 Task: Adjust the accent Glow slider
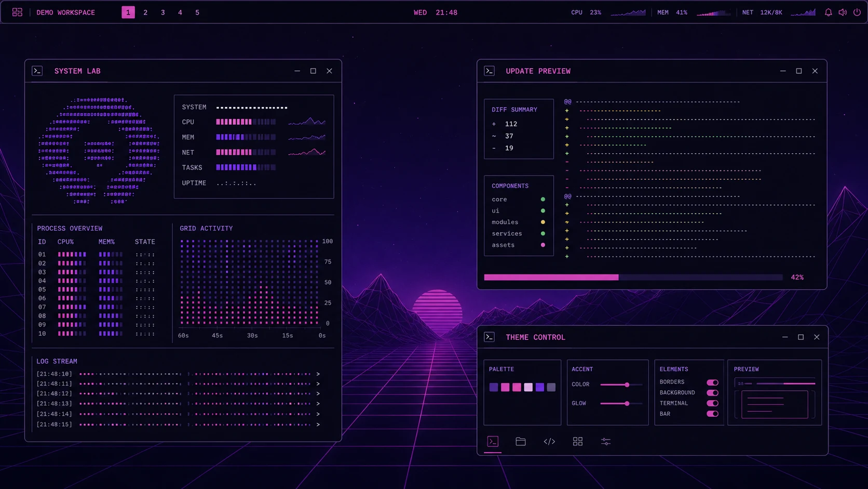point(621,403)
